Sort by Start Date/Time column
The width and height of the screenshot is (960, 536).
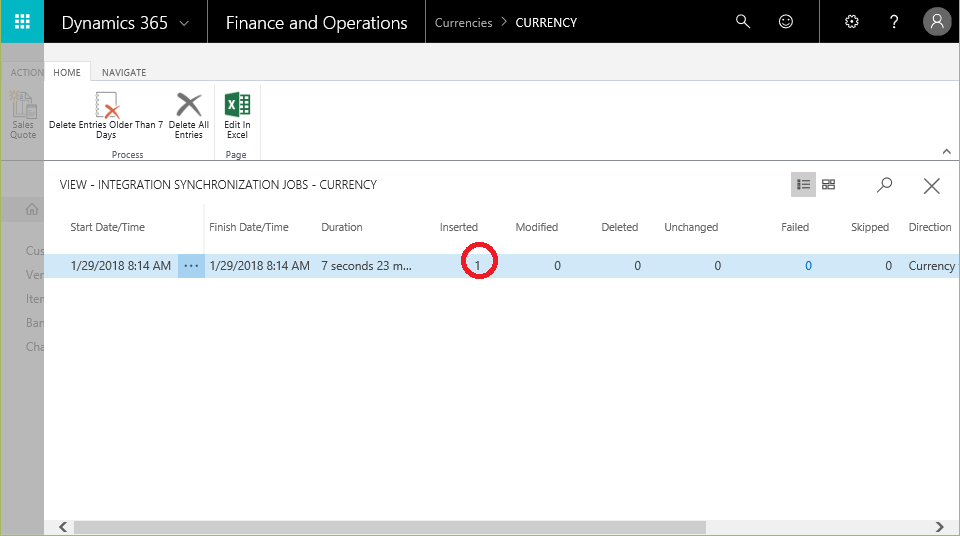coord(108,227)
